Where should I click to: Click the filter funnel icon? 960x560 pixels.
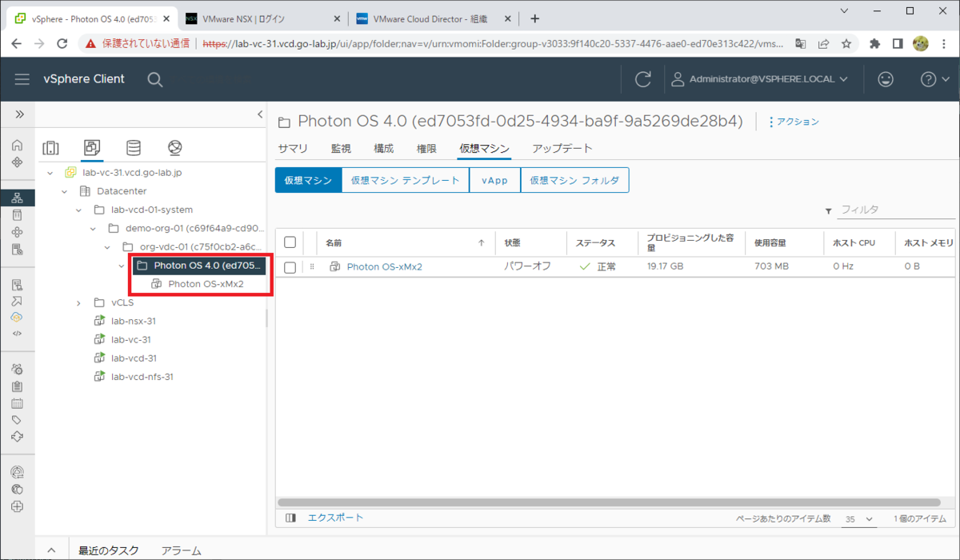[828, 211]
